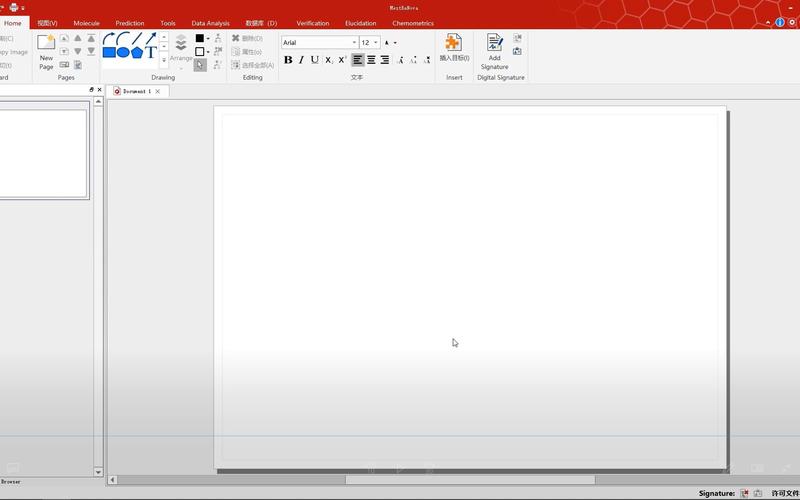Move page down with the down arrow
Viewport: 800px width, 500px height.
[78, 52]
